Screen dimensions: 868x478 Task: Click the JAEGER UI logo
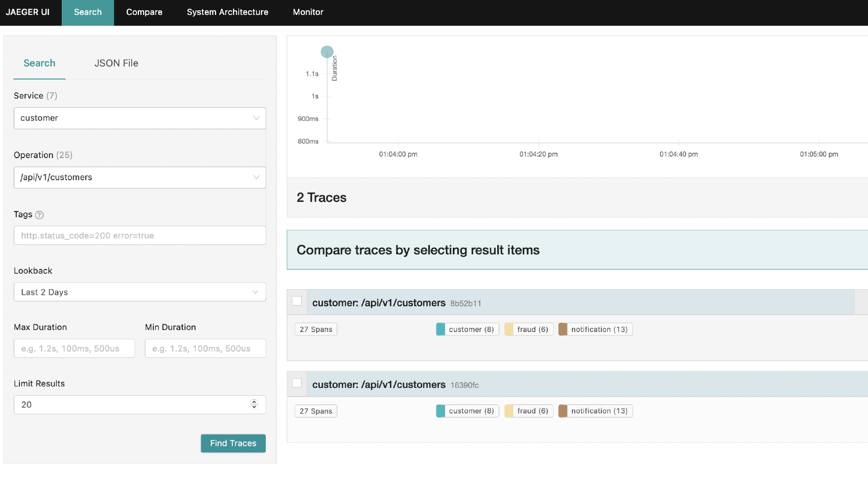pyautogui.click(x=27, y=12)
